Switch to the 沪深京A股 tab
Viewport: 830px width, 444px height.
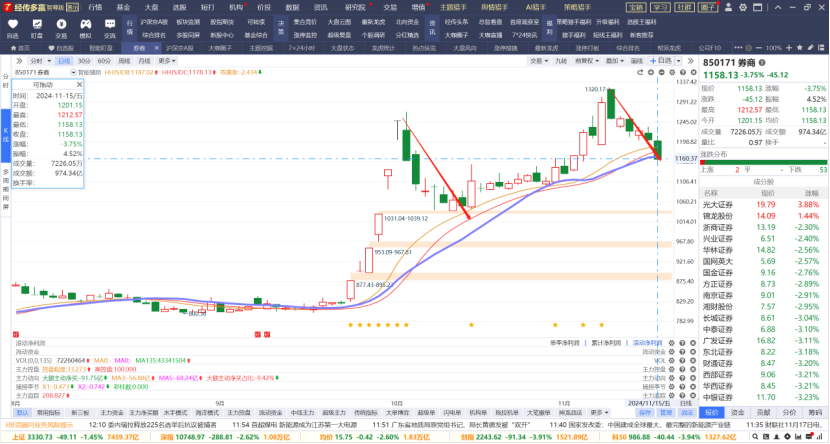[x=179, y=48]
